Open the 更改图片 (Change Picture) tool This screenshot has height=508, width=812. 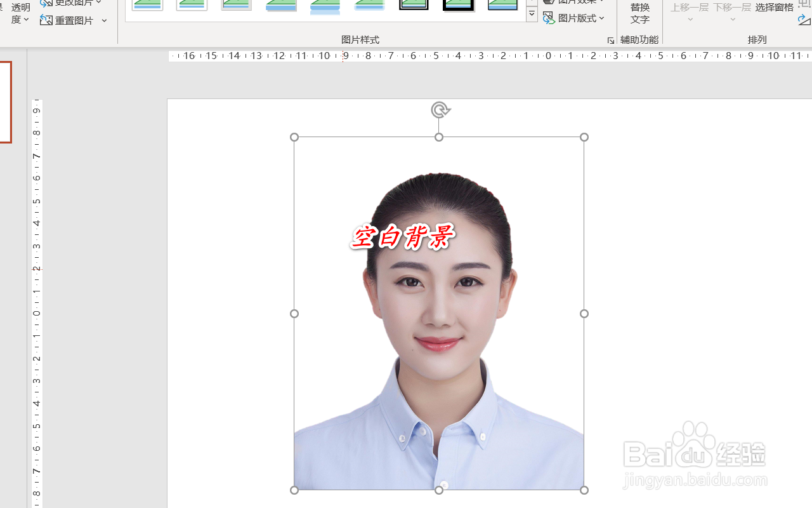click(70, 3)
